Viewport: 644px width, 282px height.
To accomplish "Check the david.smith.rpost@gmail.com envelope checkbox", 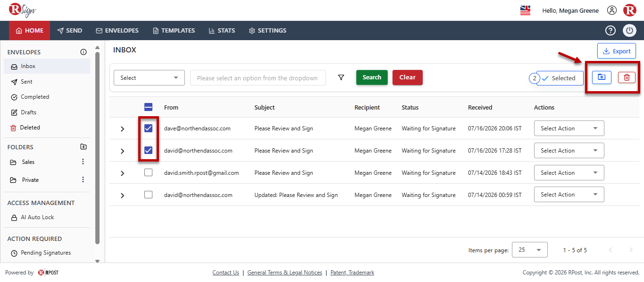I will (148, 173).
